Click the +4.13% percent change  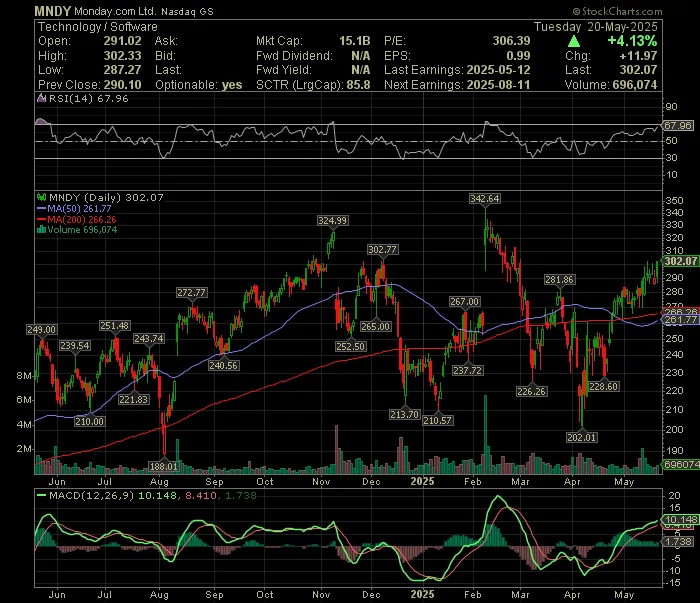click(x=632, y=41)
